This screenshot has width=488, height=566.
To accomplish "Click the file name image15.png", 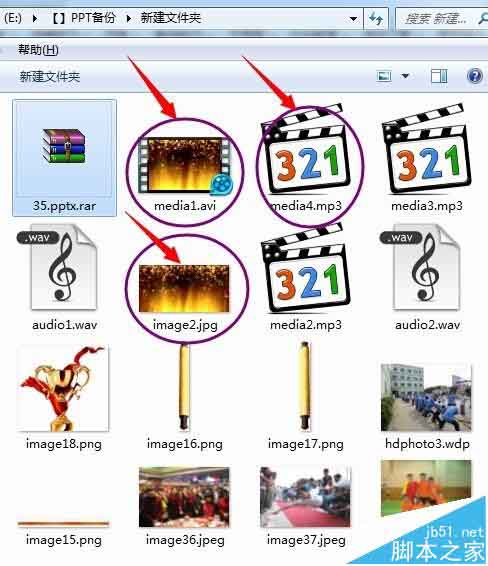I will (64, 540).
